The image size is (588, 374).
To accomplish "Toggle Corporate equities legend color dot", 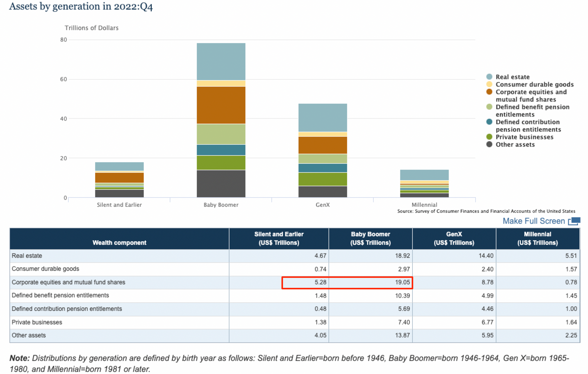I will point(489,92).
